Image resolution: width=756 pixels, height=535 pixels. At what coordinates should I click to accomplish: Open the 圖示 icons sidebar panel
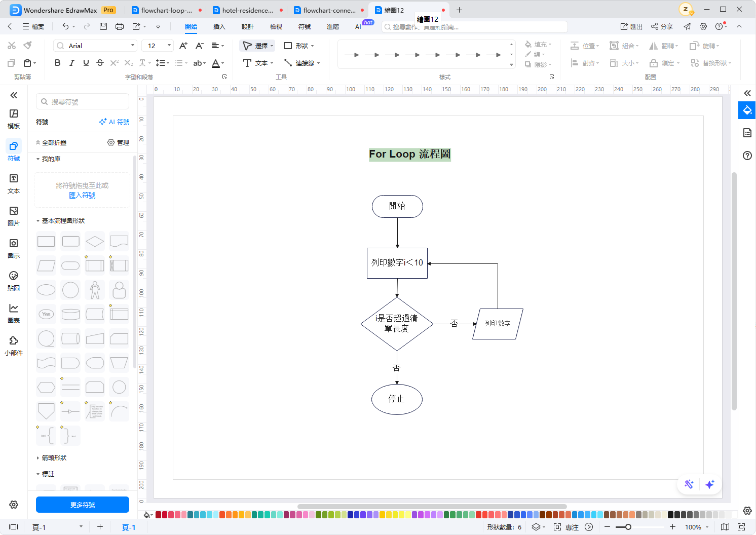[14, 248]
